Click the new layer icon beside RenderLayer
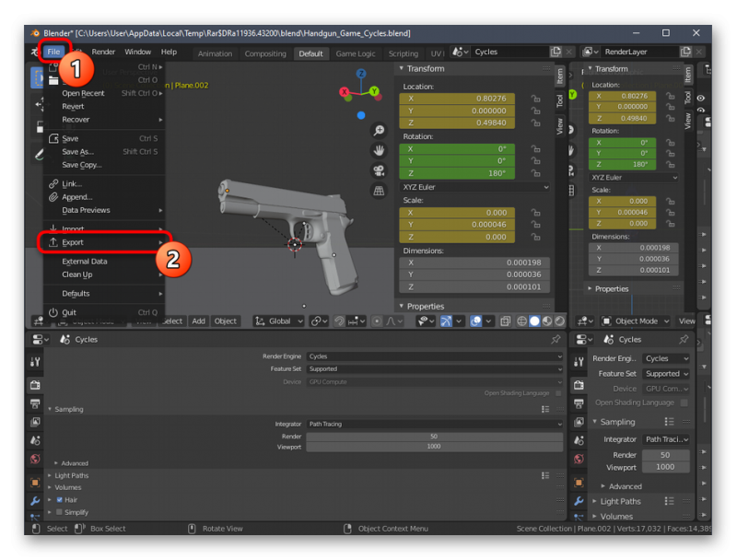Screen dimensions: 737x560 (x=685, y=52)
